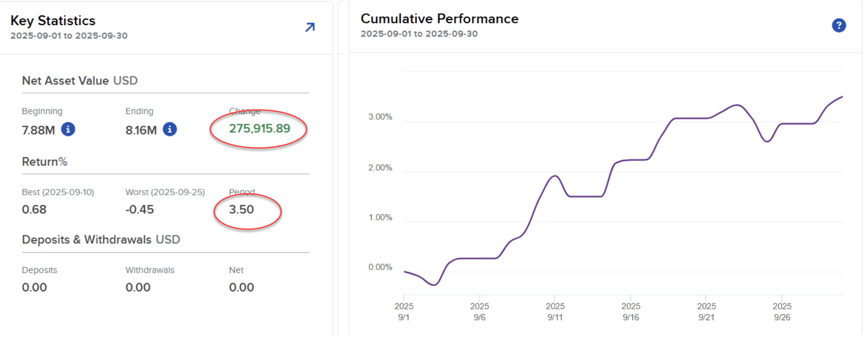Click the Deposits amount 0.00
The width and height of the screenshot is (868, 337).
pos(34,287)
